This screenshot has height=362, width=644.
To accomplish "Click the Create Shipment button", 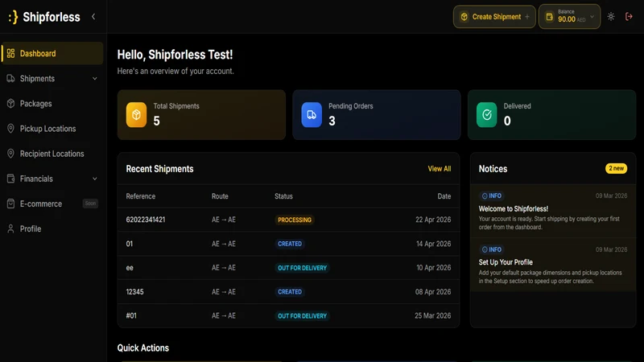I will [494, 17].
